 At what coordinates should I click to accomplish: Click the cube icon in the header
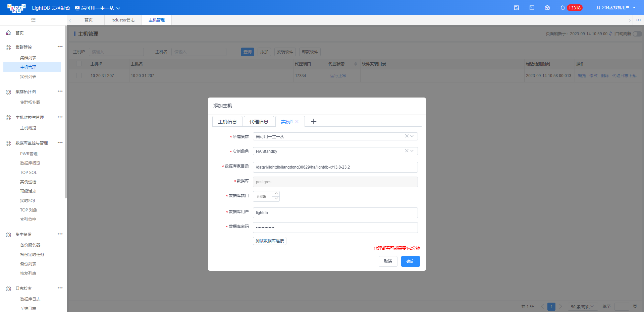pyautogui.click(x=547, y=8)
